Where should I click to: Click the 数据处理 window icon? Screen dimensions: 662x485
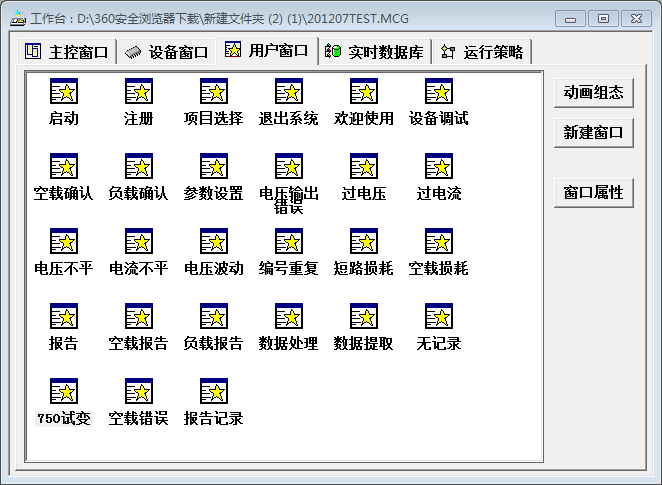point(289,317)
